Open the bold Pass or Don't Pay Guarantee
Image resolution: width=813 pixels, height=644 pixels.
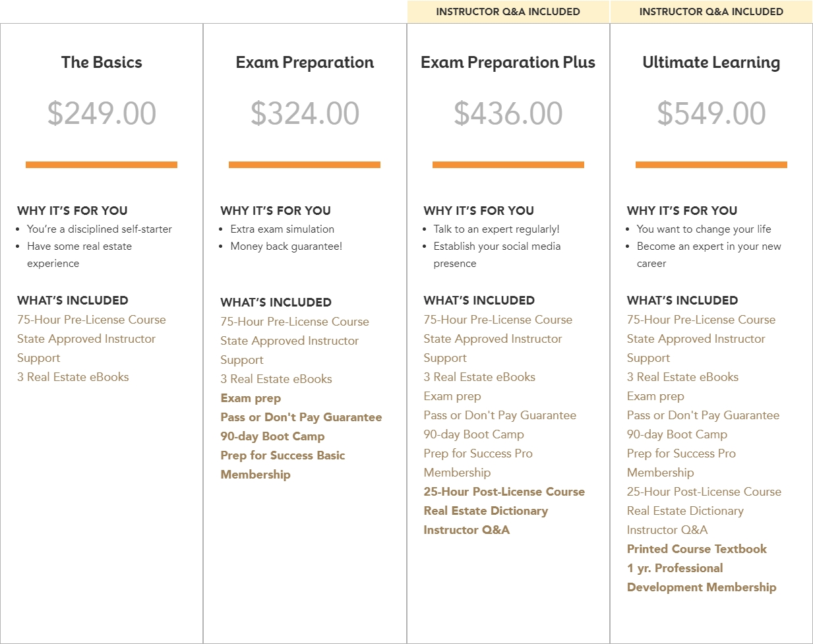[301, 417]
